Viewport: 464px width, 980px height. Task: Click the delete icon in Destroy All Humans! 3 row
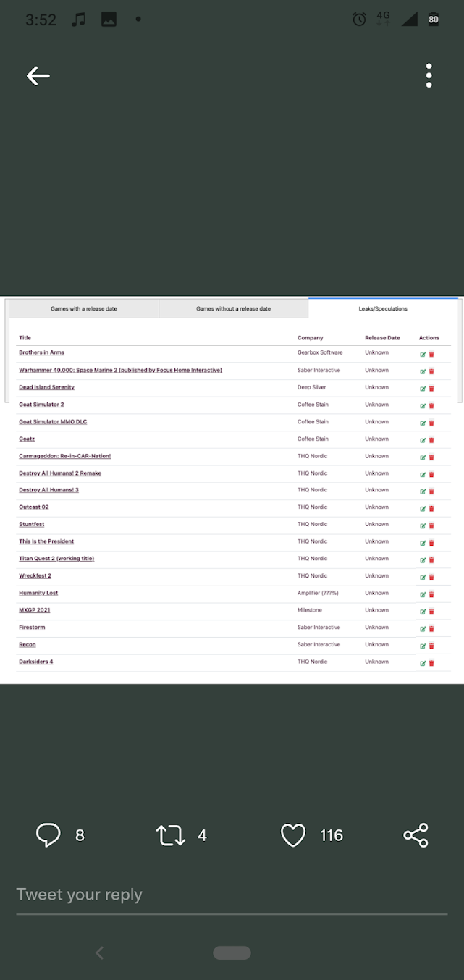click(431, 491)
